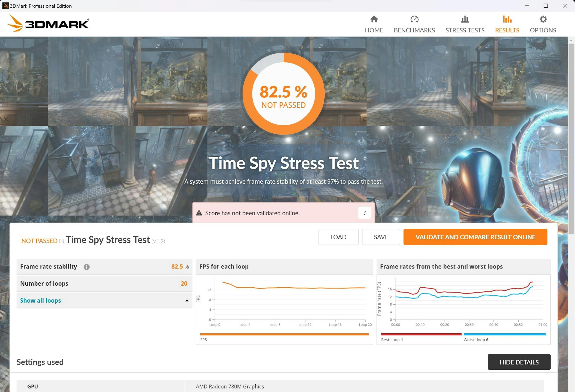Click the Load button
Screen dimensions: 575x392
(x=338, y=237)
